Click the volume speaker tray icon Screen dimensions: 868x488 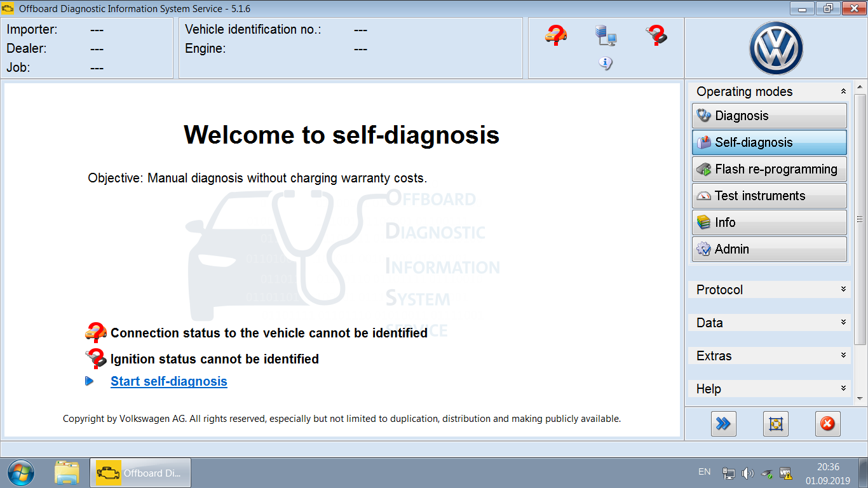(x=747, y=473)
